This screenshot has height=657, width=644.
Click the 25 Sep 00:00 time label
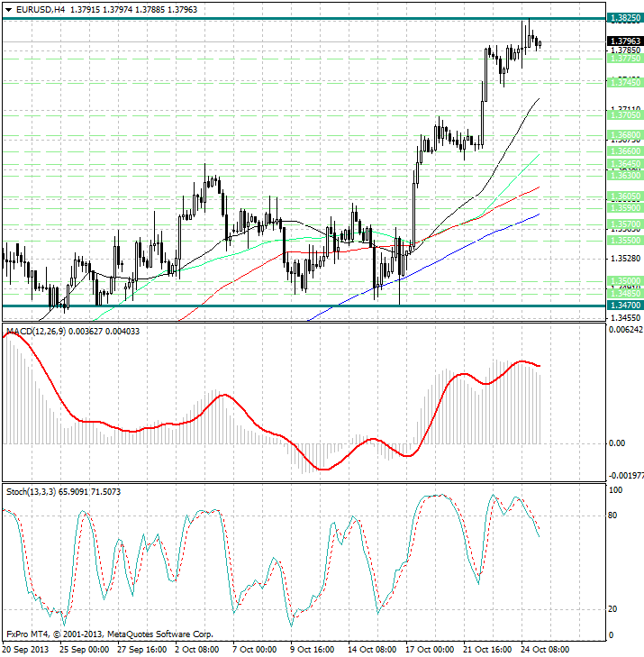tap(84, 650)
